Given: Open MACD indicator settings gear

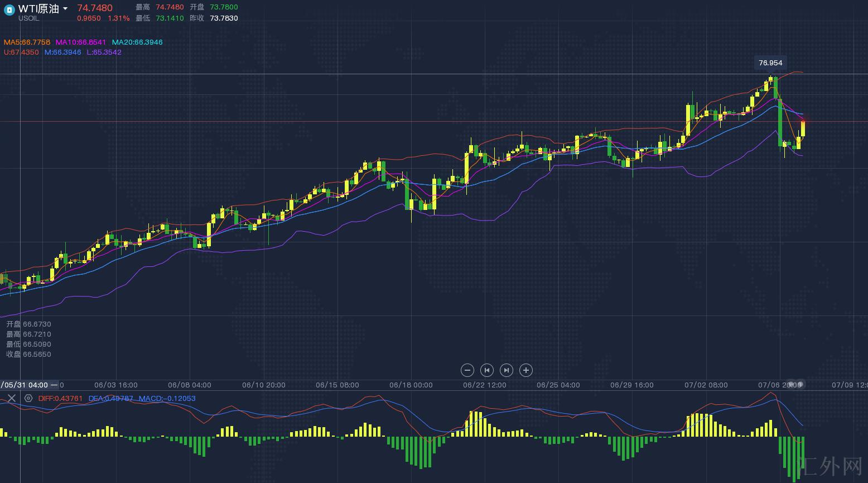Looking at the screenshot, I should click(28, 398).
